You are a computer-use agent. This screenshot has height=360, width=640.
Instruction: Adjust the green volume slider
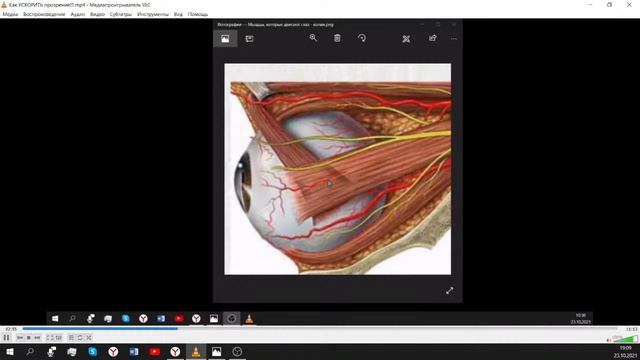coord(625,339)
